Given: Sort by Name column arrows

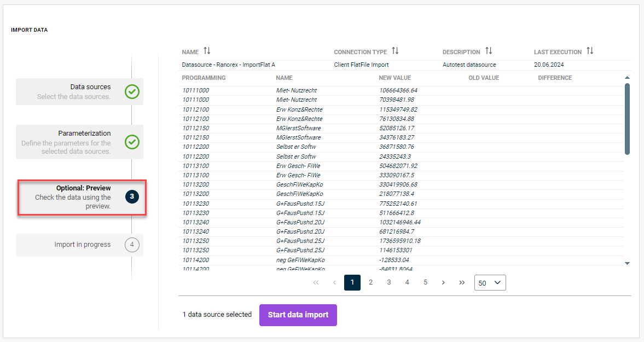Looking at the screenshot, I should (207, 51).
